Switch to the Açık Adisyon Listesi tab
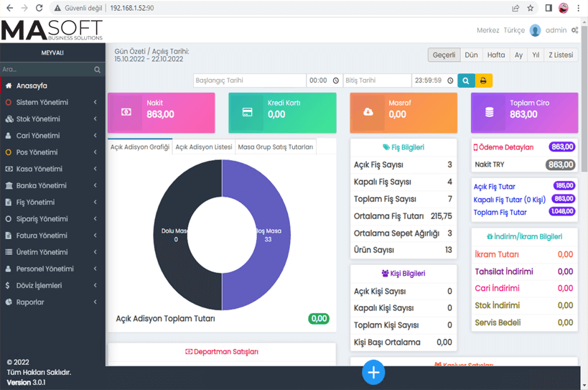Screen dimensions: 588x390 204,147
